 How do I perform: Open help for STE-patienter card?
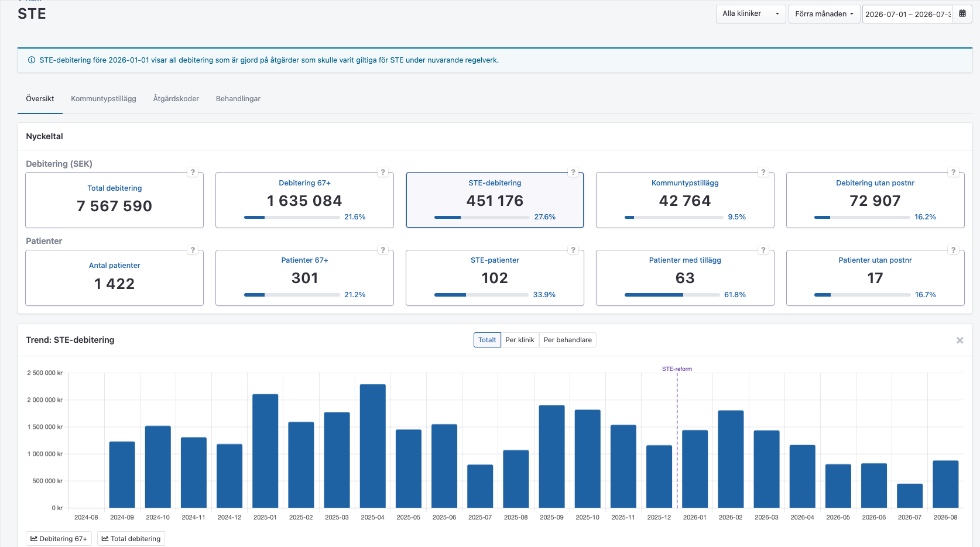click(x=573, y=250)
